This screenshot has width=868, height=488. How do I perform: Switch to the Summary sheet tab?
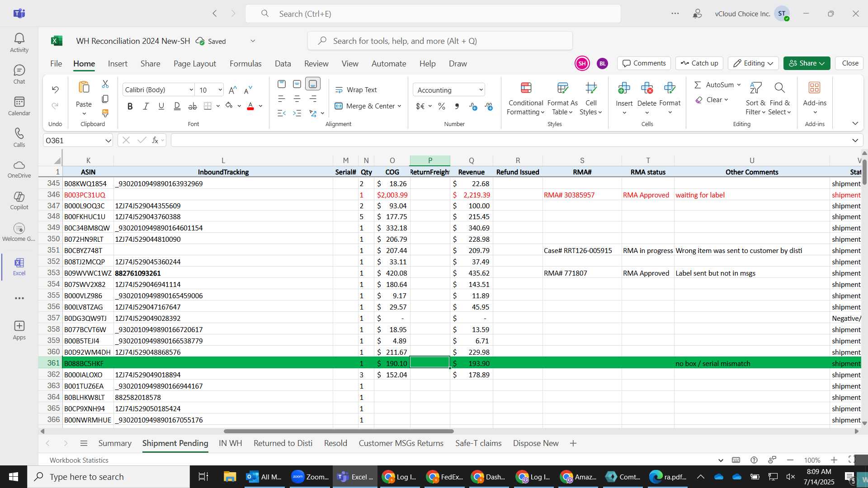click(115, 443)
